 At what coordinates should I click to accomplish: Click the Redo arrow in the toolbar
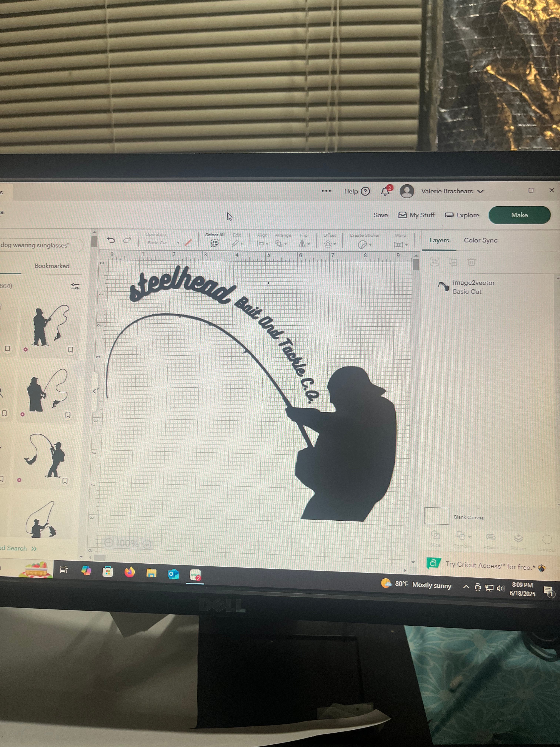(127, 240)
